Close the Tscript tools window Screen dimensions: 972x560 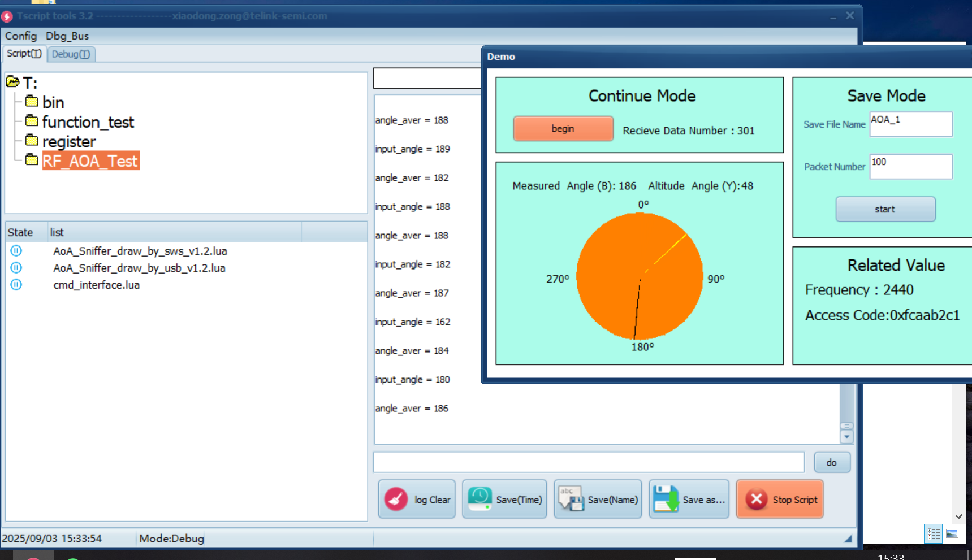(850, 16)
